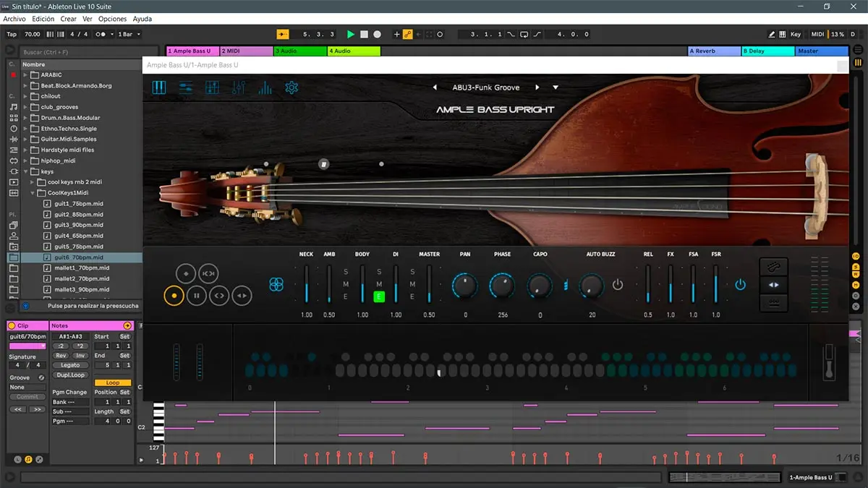Start playback with the green Play button
868x488 pixels.
coord(351,34)
